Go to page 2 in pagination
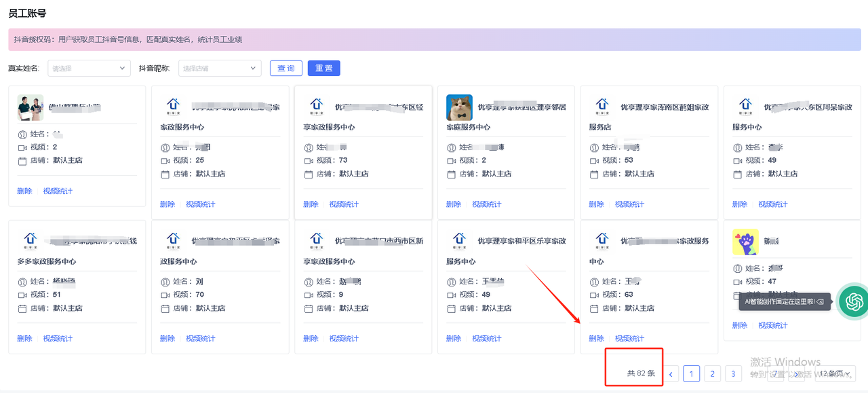This screenshot has width=868, height=393. (x=712, y=373)
